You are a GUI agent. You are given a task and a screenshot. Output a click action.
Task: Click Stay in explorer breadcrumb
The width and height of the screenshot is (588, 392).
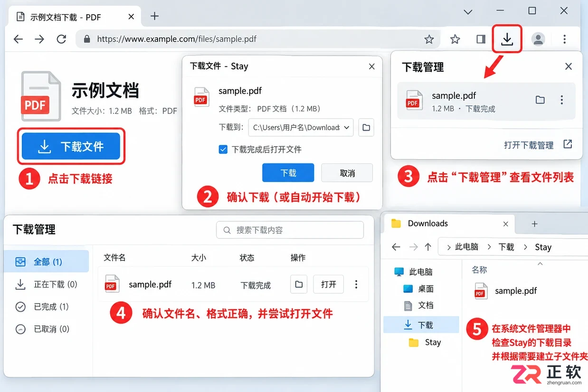pos(543,247)
